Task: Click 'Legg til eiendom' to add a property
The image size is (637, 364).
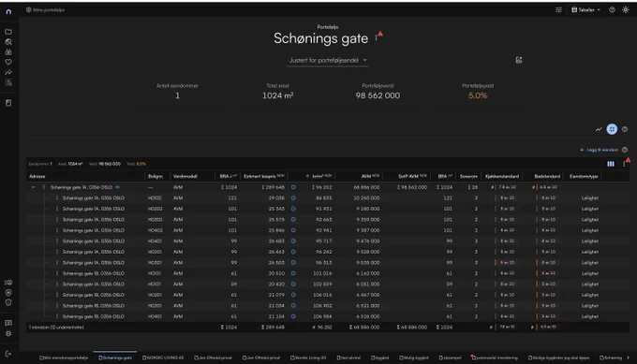Action: 599,150
